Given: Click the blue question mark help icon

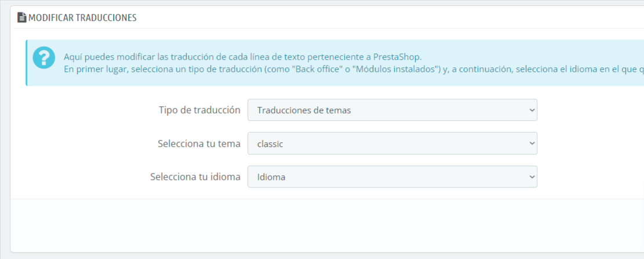Looking at the screenshot, I should click(x=44, y=57).
